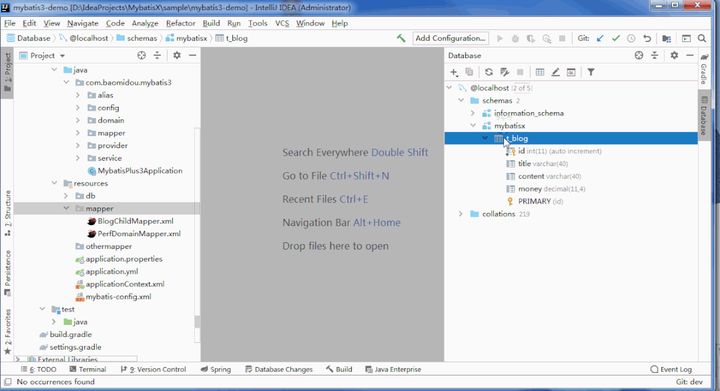
Task: Click Git commit checkmark icon
Action: click(x=616, y=39)
